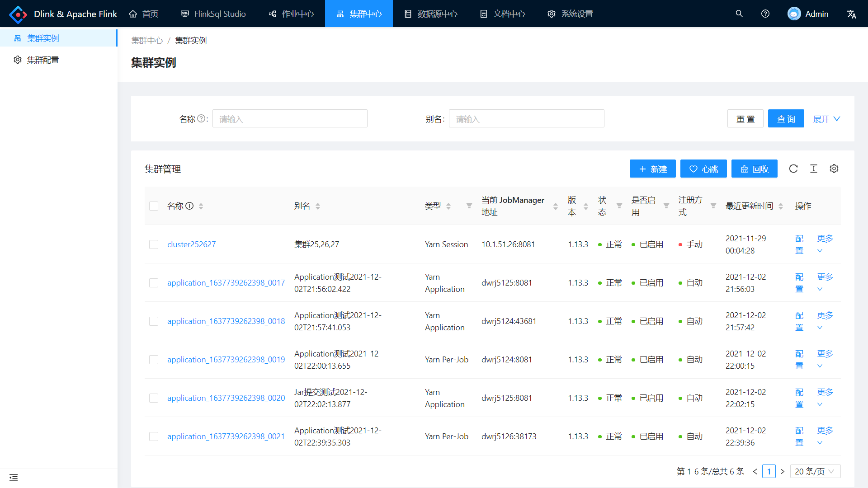The width and height of the screenshot is (868, 488).
Task: Select checkbox for application_1637739262398_0019
Action: click(154, 360)
